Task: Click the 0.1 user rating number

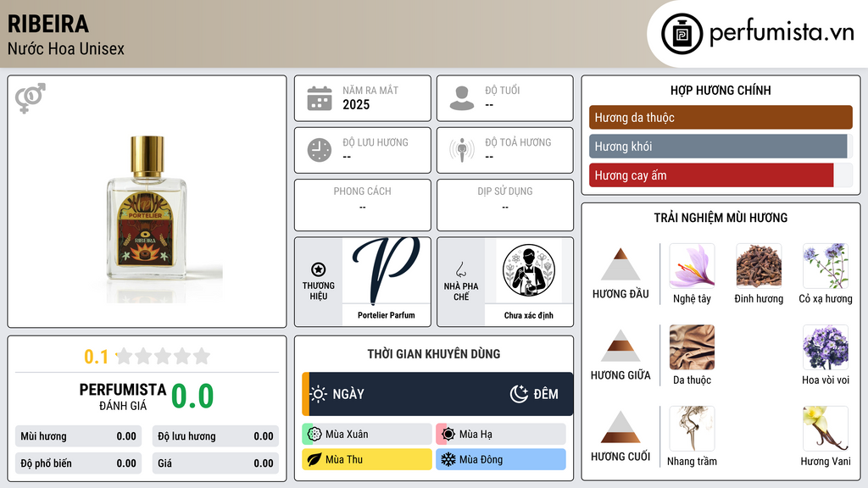Action: point(97,357)
